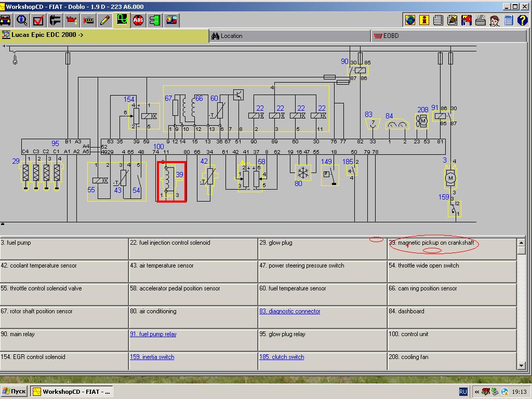
Task: Select '47. power steering pressure switch' entry
Action: [323, 271]
